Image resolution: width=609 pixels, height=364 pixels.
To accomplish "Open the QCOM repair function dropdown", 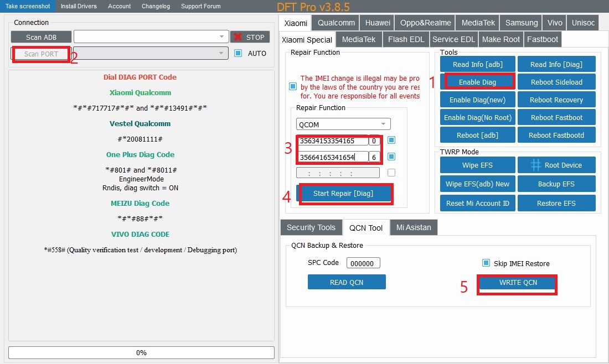I will tap(343, 124).
